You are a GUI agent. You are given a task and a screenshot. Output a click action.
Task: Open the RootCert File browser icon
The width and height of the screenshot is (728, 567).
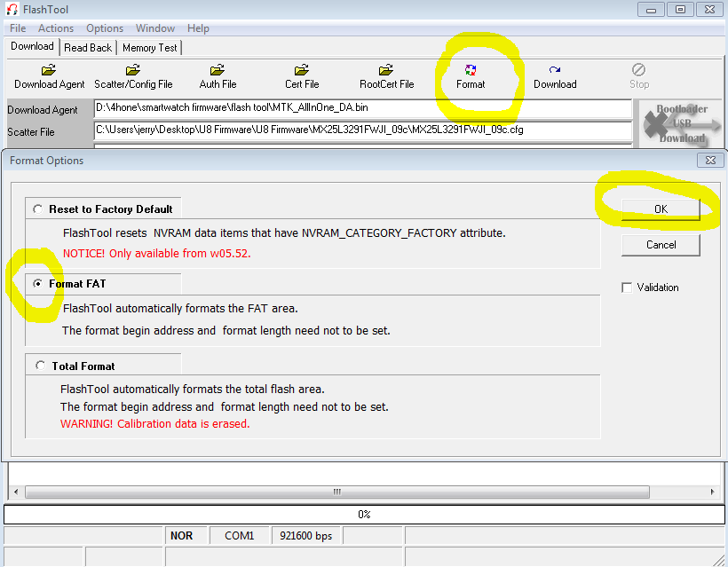coord(386,69)
